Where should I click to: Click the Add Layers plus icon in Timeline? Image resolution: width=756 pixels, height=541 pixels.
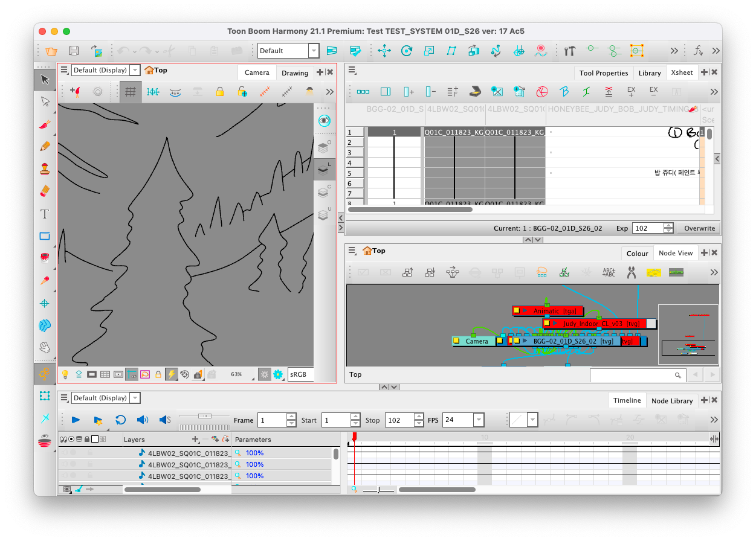click(195, 440)
